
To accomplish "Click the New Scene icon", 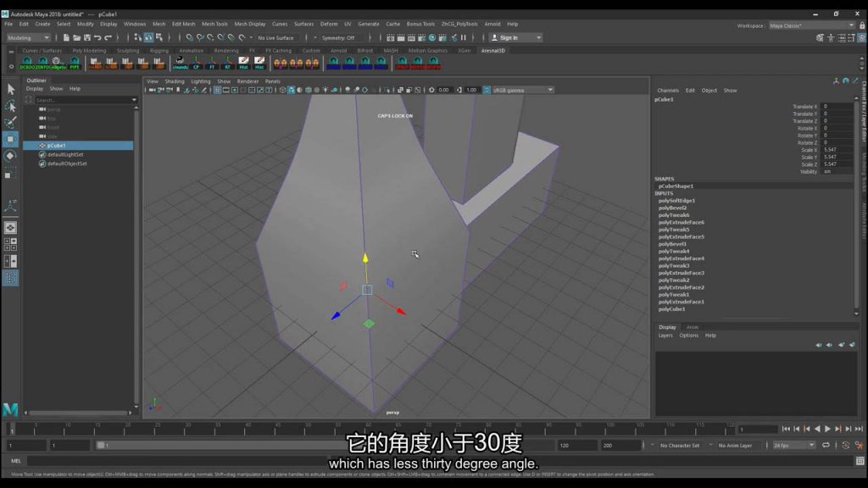I will (x=66, y=37).
